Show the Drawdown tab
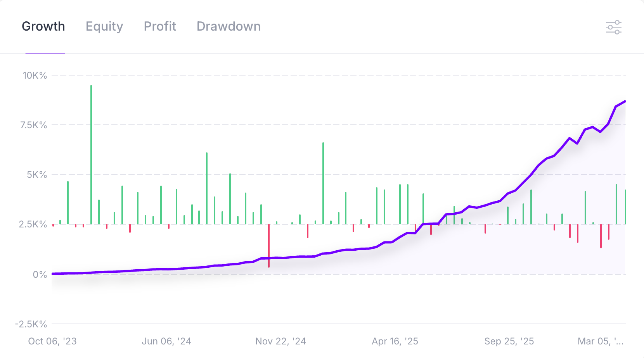Image resolution: width=644 pixels, height=358 pixels. tap(229, 26)
